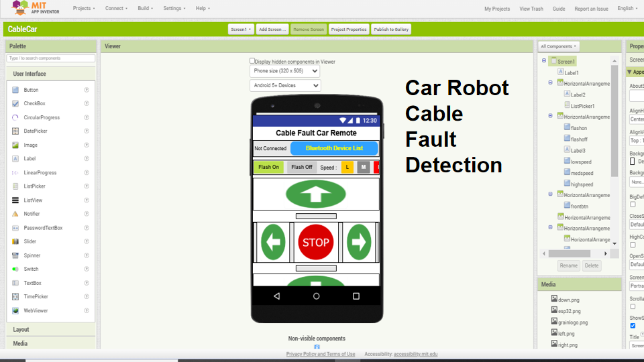Pick the CircularProgress component icon
Screen dimensions: 644x362
(x=15, y=117)
